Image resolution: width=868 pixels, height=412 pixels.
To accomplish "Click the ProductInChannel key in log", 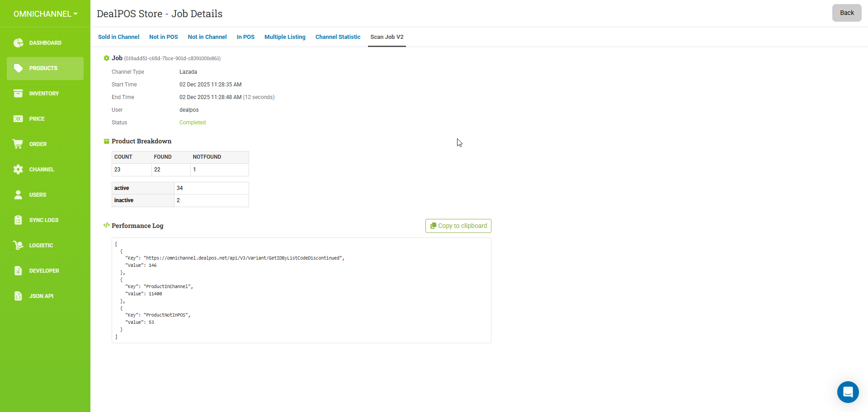I will [x=167, y=287].
